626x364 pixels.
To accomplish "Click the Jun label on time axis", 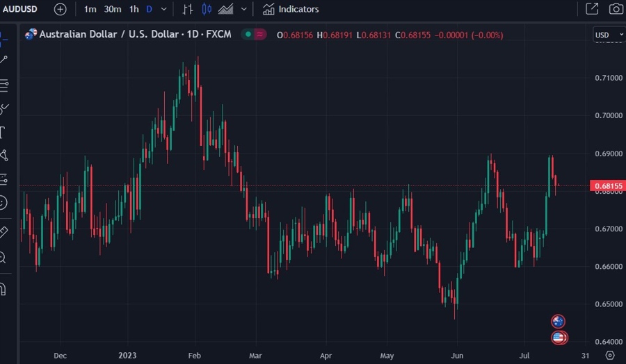I will point(457,355).
